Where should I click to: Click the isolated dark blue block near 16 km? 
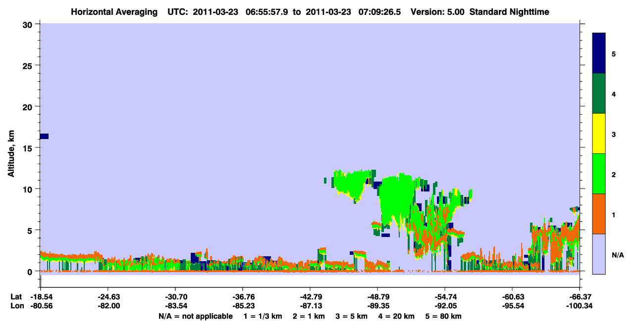click(44, 136)
